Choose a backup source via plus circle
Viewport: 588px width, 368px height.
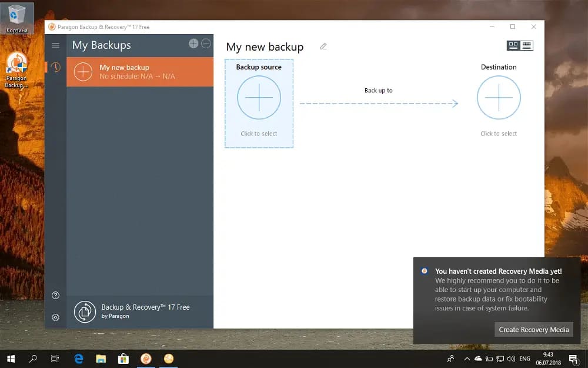[x=259, y=97]
